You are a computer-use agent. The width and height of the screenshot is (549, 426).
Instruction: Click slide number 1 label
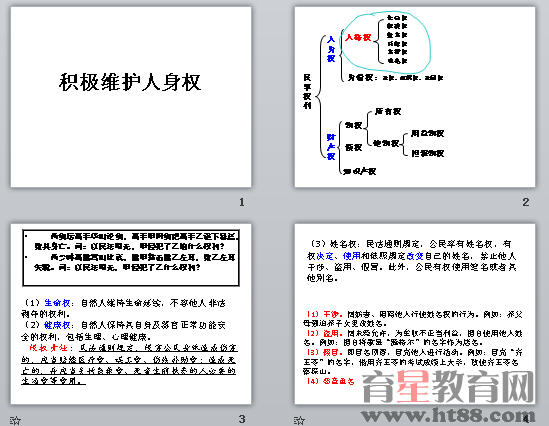point(242,202)
